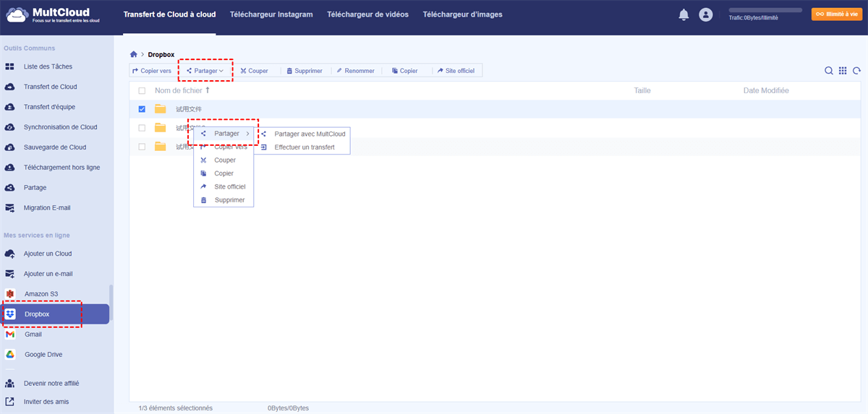Open the Téléchargeur Instagram tab
This screenshot has width=868, height=414.
coord(271,14)
